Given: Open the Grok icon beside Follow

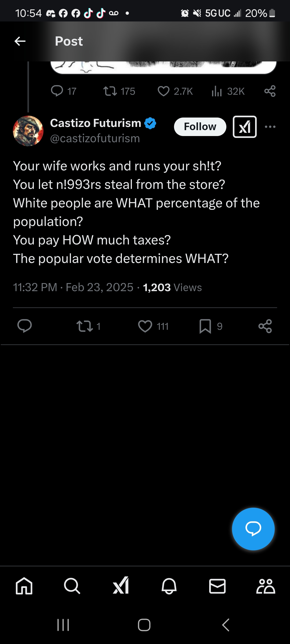Looking at the screenshot, I should pos(244,127).
